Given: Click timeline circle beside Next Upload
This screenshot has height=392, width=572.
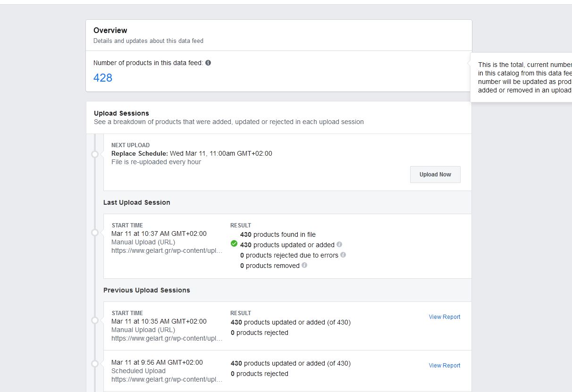Looking at the screenshot, I should 95,154.
